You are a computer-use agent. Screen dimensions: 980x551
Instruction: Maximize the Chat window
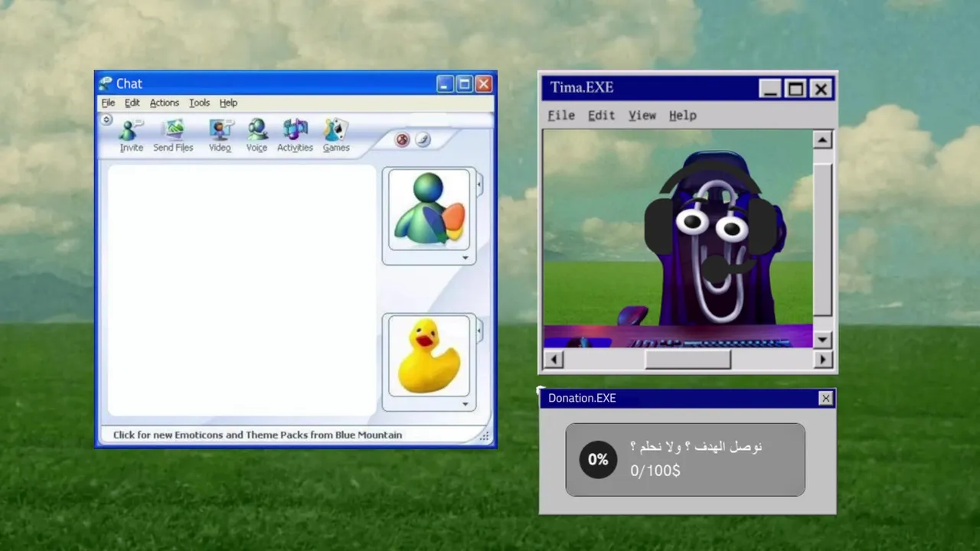click(x=464, y=84)
